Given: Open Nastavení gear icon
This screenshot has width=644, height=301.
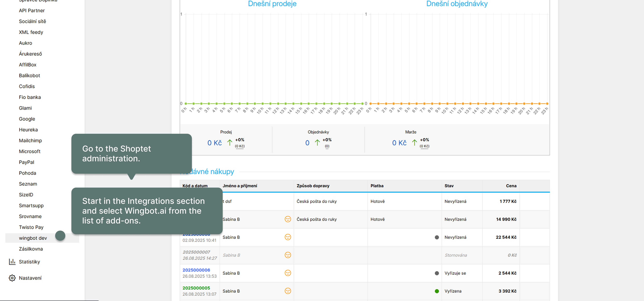Looking at the screenshot, I should (12, 278).
